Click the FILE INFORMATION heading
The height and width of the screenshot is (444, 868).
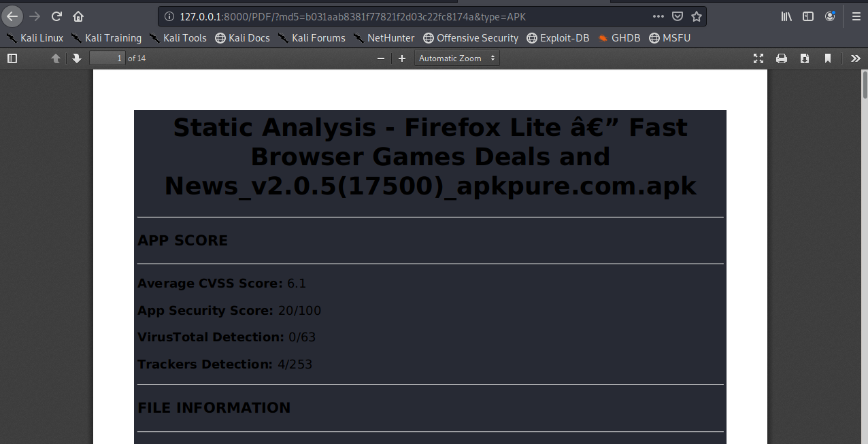click(x=214, y=408)
